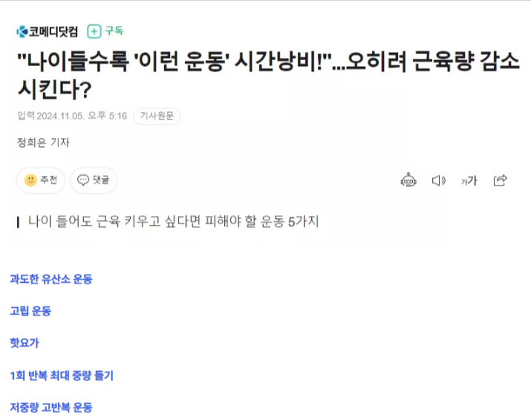Click the green plus subscribe icon

coord(94,31)
